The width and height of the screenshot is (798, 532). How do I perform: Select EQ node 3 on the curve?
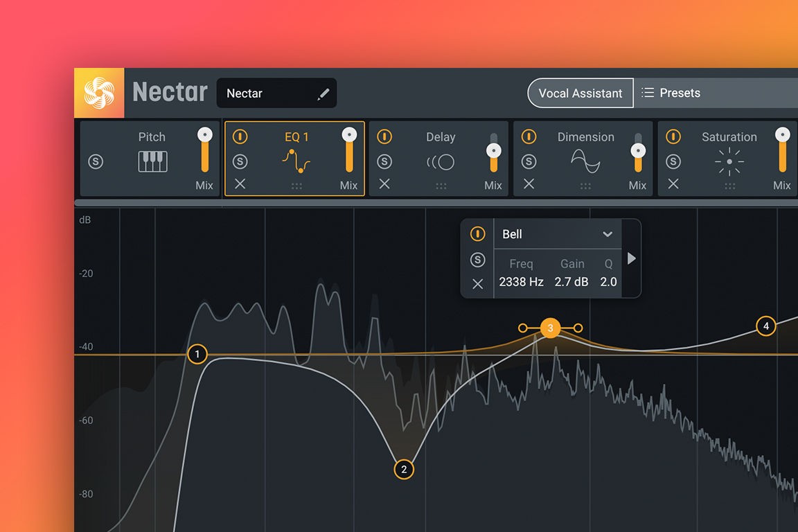point(550,328)
